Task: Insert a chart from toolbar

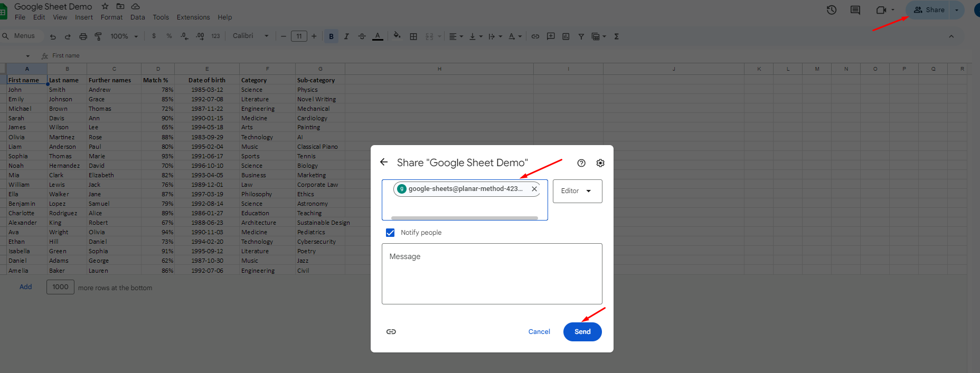Action: [x=566, y=36]
